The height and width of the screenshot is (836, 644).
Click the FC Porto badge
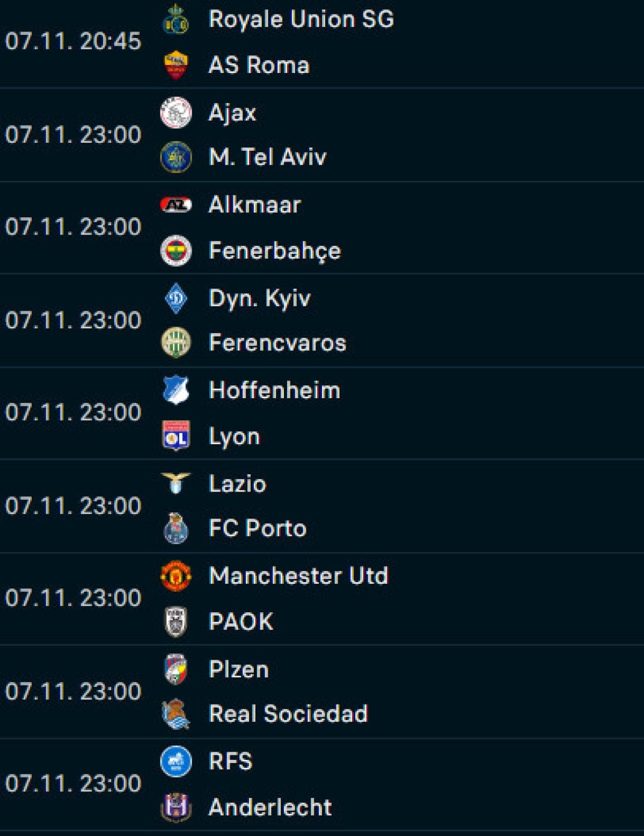[175, 529]
